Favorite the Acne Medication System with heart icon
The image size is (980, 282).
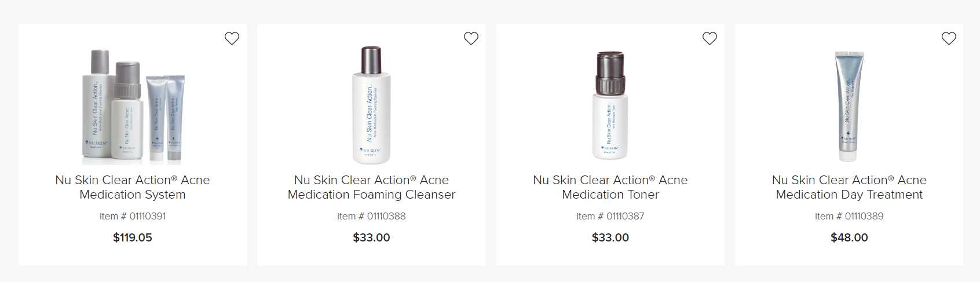pos(232,38)
